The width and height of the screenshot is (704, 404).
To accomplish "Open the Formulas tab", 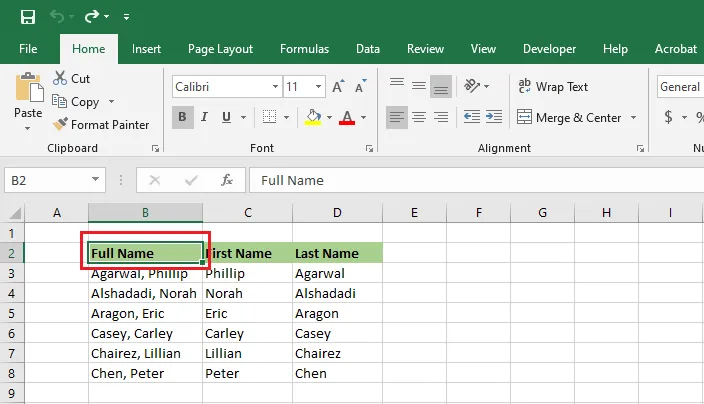I will point(304,48).
